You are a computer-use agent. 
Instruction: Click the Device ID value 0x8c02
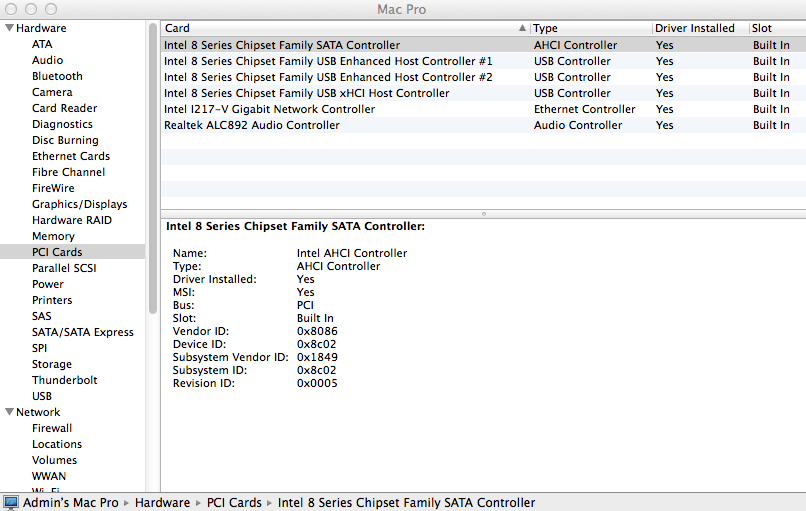point(316,344)
